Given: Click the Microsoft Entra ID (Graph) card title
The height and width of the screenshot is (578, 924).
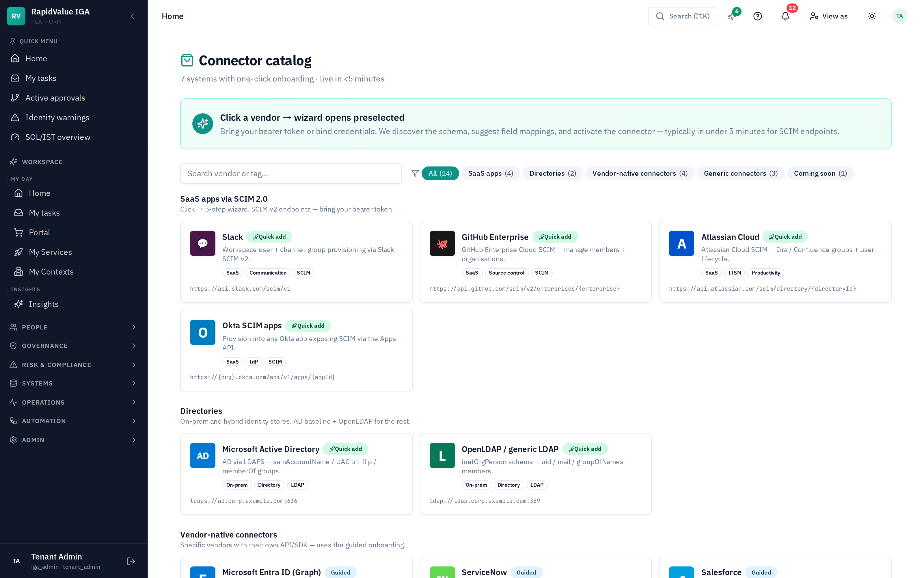Looking at the screenshot, I should [271, 572].
